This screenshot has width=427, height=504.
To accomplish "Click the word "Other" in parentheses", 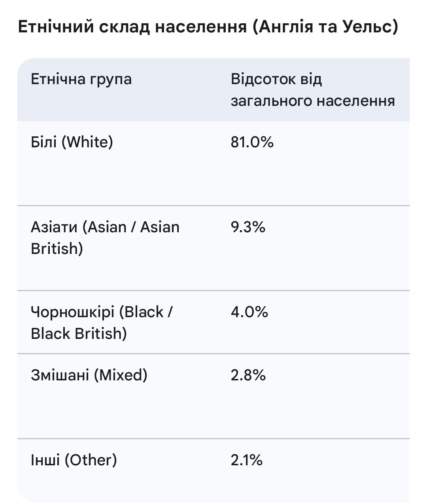I will [91, 460].
